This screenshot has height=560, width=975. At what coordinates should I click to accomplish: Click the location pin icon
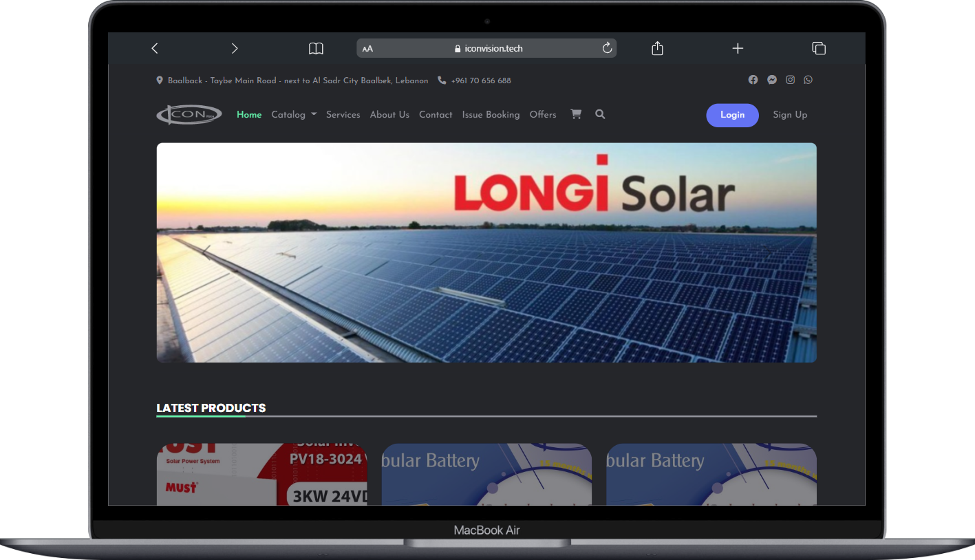pyautogui.click(x=160, y=80)
